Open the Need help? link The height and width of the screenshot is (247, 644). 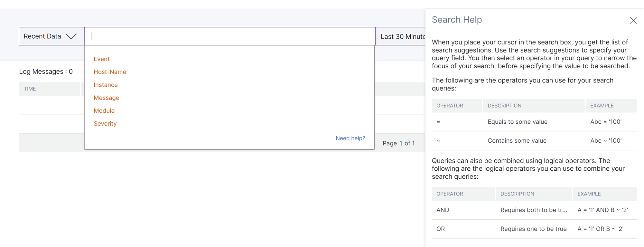pyautogui.click(x=350, y=138)
